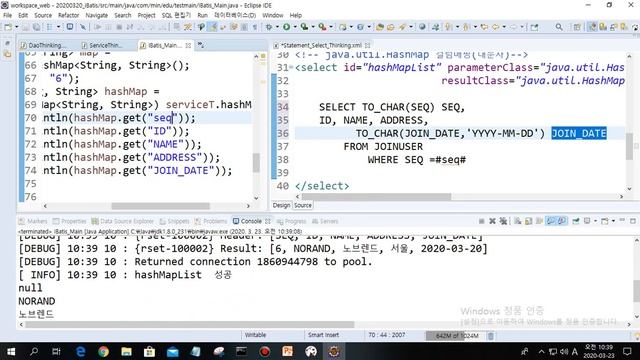Collapse the select element fold marker
The image size is (640, 360).
pos(291,68)
